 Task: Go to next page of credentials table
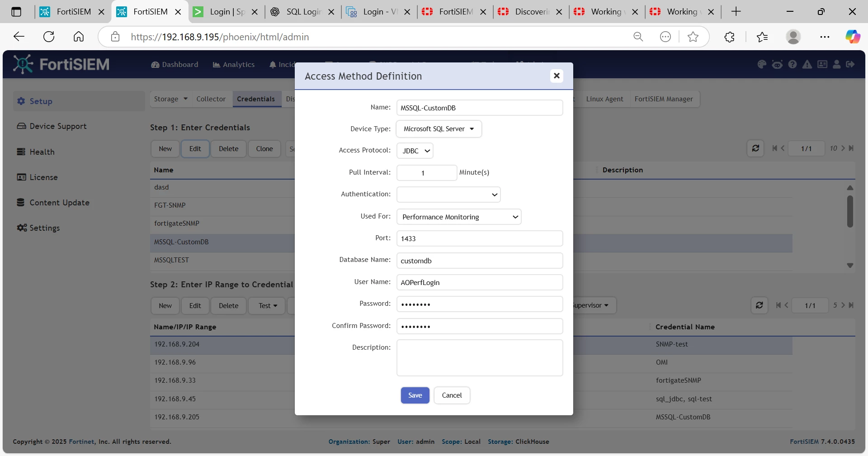coord(843,148)
